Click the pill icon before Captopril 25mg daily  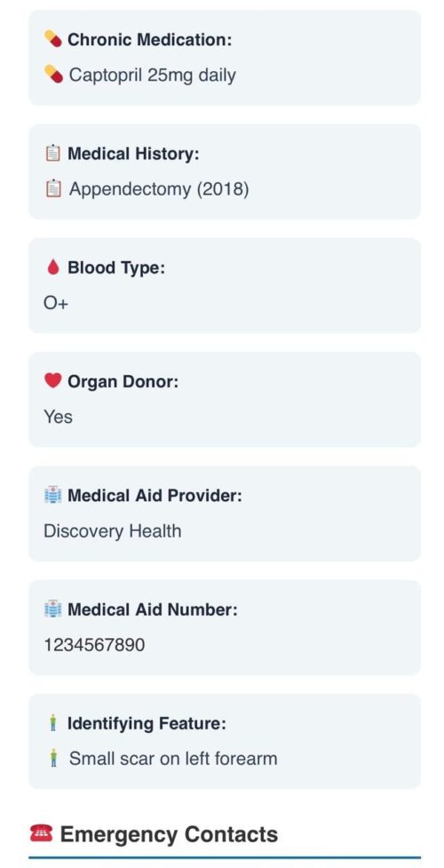53,74
